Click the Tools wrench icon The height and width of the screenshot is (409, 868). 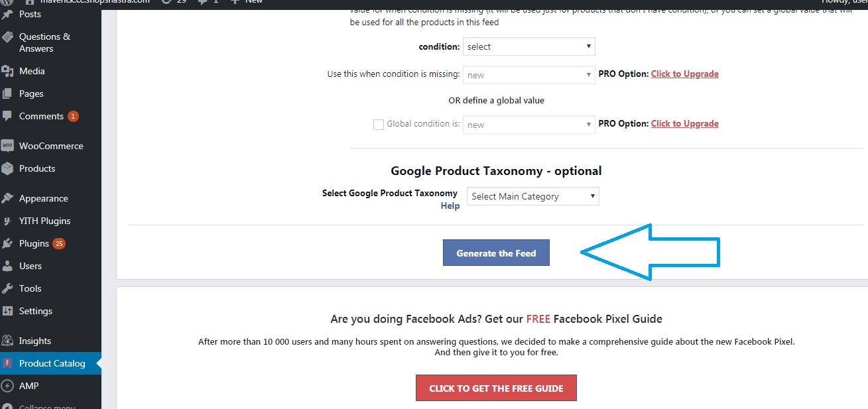click(7, 288)
